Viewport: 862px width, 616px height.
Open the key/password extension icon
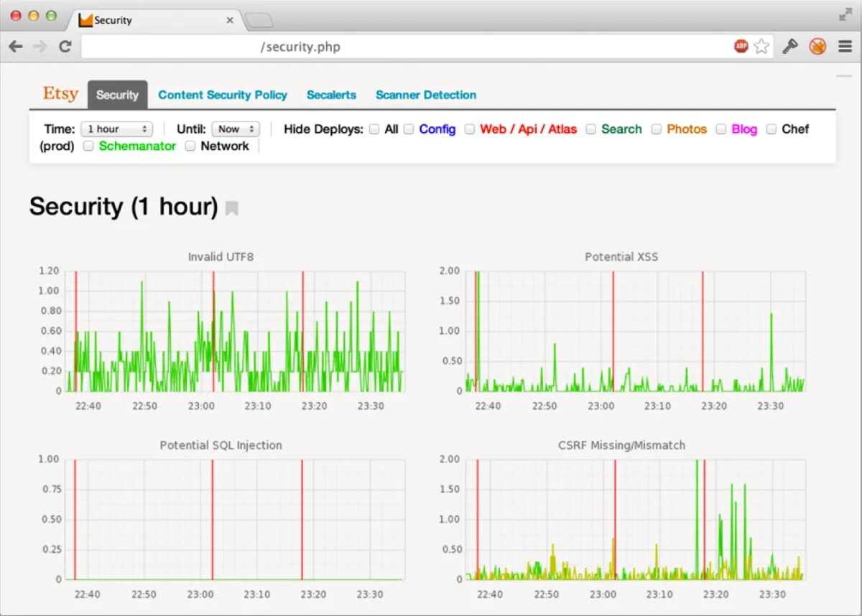tap(790, 47)
